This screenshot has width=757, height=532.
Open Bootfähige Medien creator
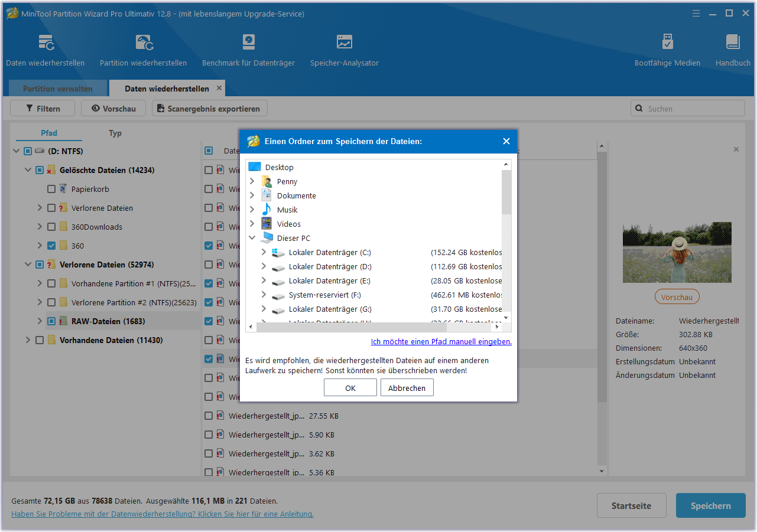tap(667, 43)
